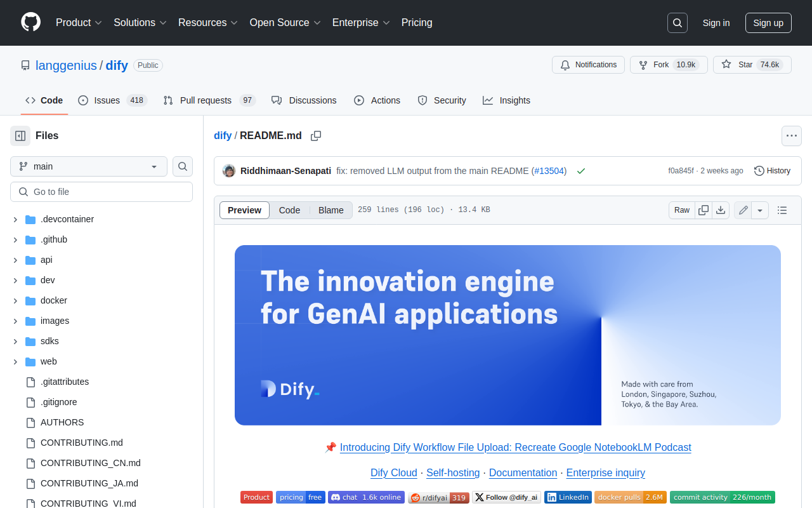Fork the dify repository
This screenshot has width=812, height=508.
[669, 65]
